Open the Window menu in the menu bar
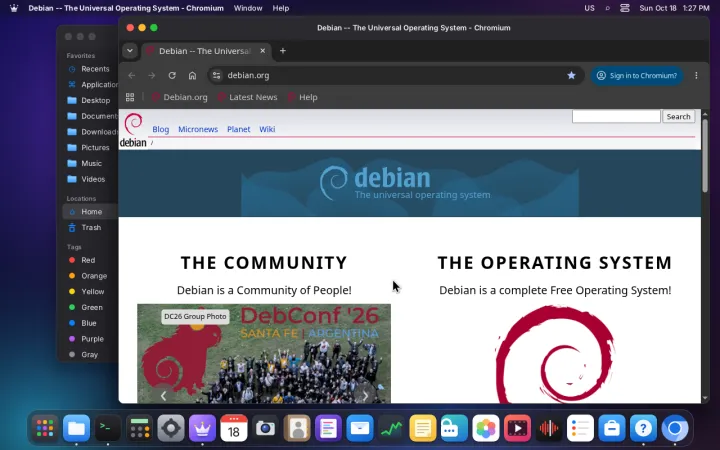This screenshot has width=720, height=450. point(248,8)
